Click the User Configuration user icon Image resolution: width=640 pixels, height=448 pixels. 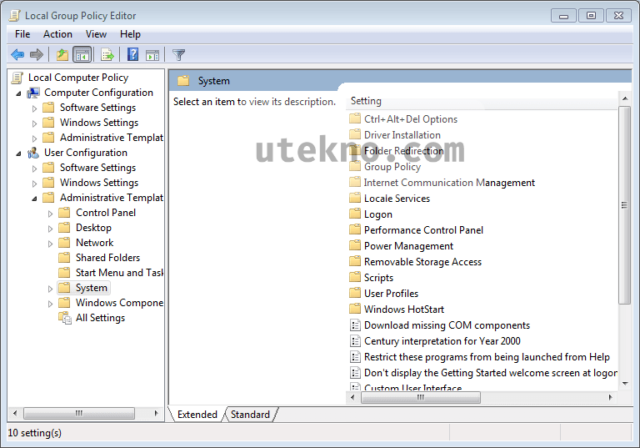33,153
